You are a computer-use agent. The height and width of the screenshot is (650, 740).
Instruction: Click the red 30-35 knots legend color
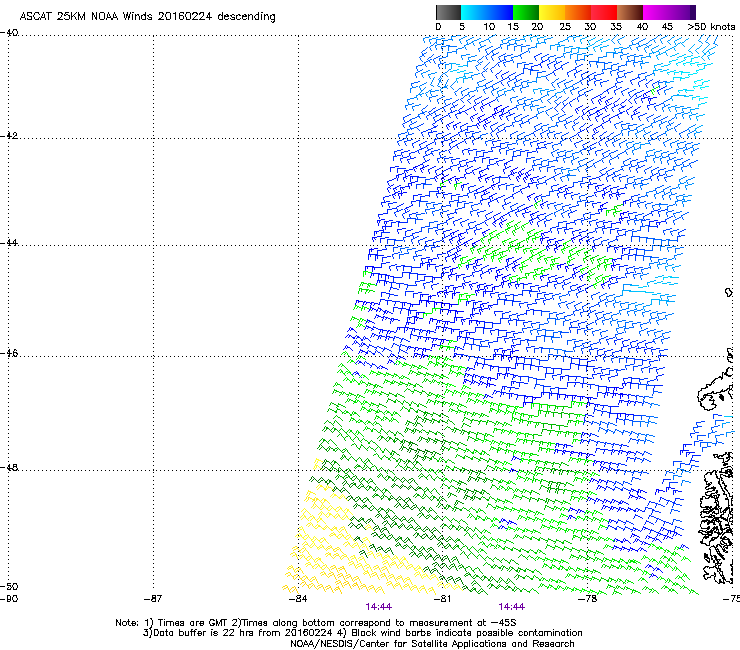click(604, 12)
